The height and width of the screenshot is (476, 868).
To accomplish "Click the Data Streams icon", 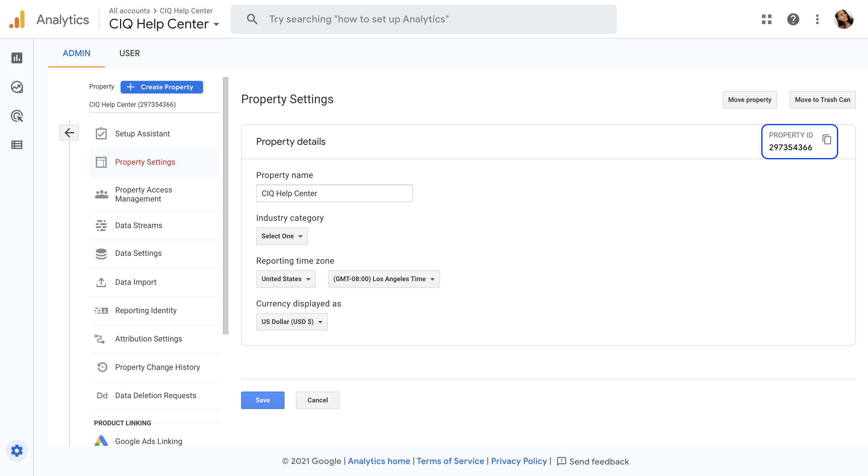I will (x=101, y=225).
